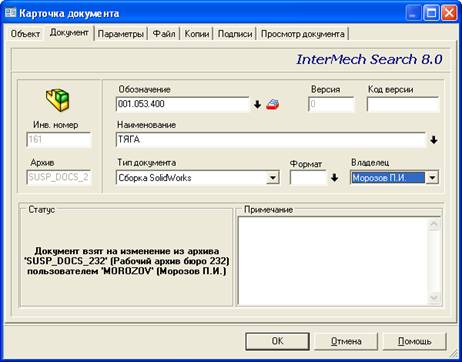Click the red eraser icon beside Обозначение
The width and height of the screenshot is (462, 362).
click(272, 105)
